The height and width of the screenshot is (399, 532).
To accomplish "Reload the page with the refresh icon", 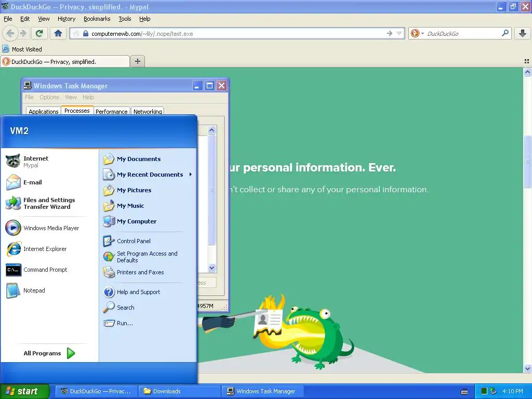I will tap(39, 33).
